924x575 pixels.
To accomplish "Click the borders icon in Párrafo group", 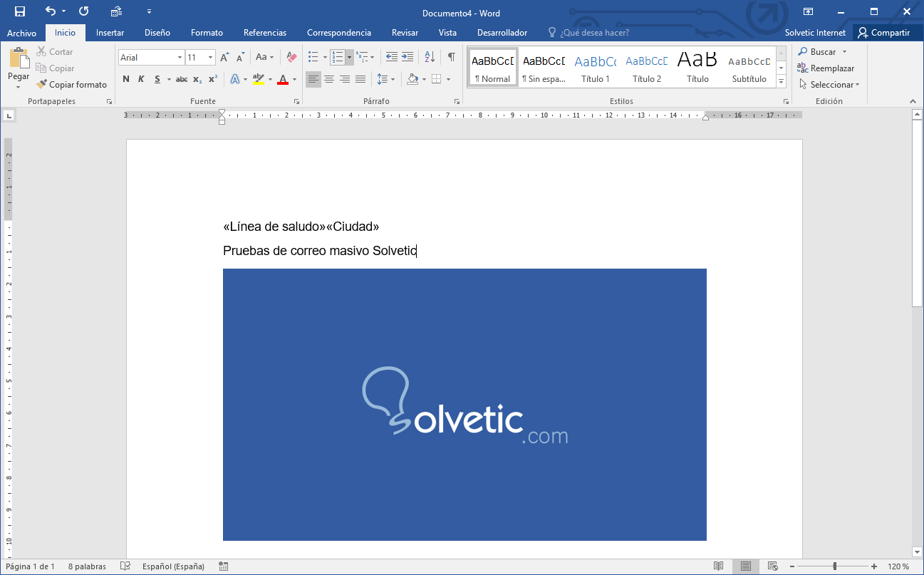I will click(x=437, y=79).
